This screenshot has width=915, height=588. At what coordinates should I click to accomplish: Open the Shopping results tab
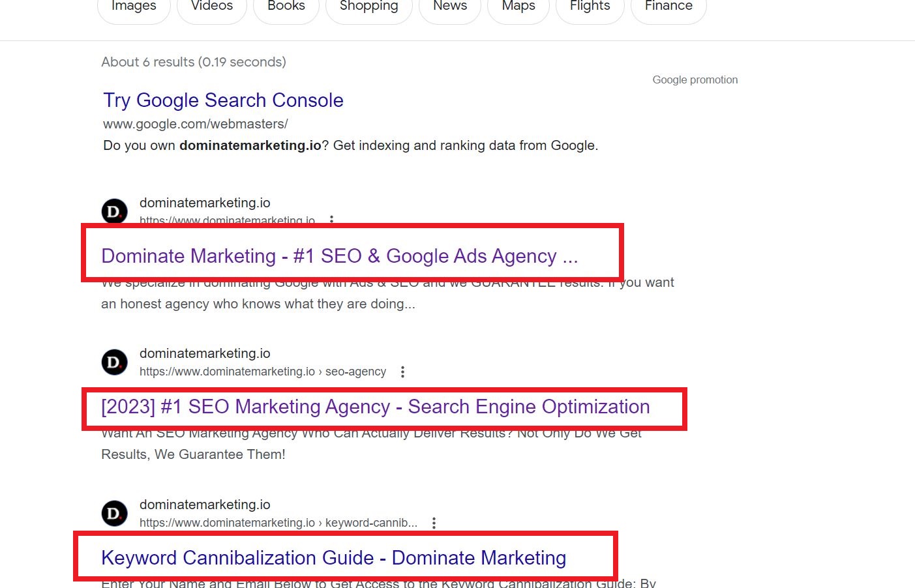click(369, 8)
